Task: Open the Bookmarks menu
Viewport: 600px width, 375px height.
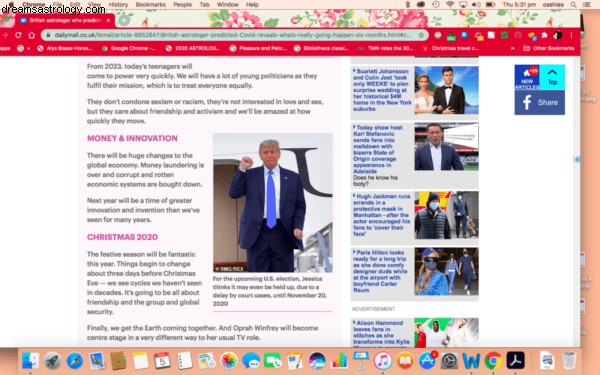Action: [151, 5]
